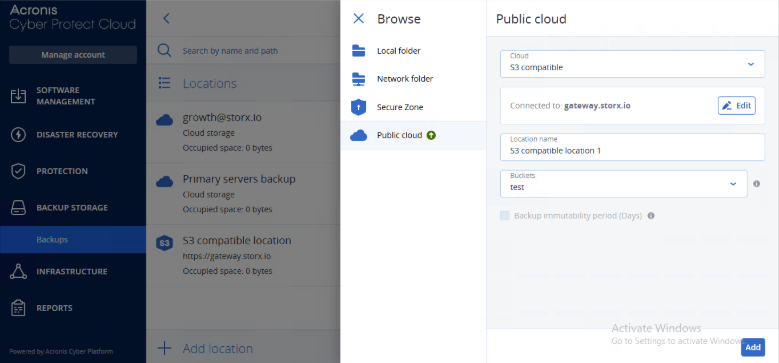This screenshot has height=363, width=779.
Task: Click green upgrade badge next to Public cloud
Action: 431,135
